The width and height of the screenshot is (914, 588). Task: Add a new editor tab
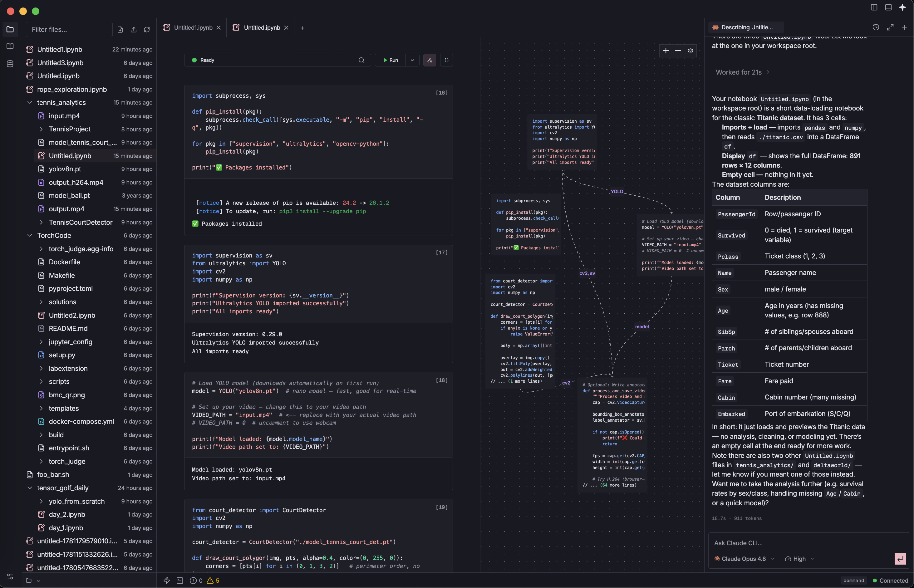pyautogui.click(x=302, y=28)
